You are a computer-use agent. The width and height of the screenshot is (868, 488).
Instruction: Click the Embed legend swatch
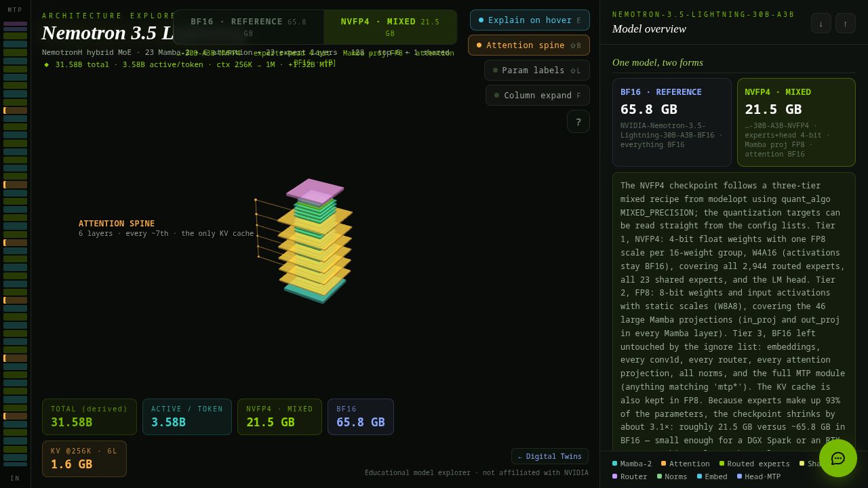699,476
